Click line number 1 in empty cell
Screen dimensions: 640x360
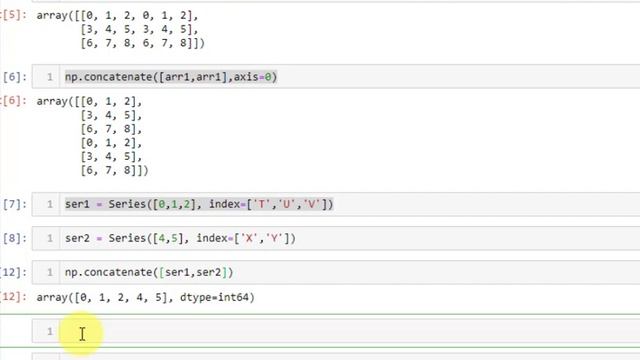(x=50, y=331)
